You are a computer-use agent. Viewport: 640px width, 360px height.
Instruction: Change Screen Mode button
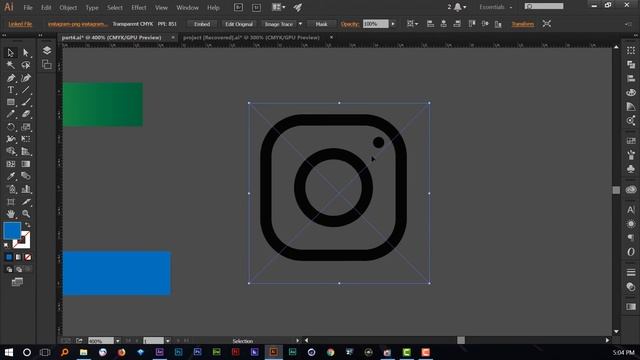coord(17,282)
